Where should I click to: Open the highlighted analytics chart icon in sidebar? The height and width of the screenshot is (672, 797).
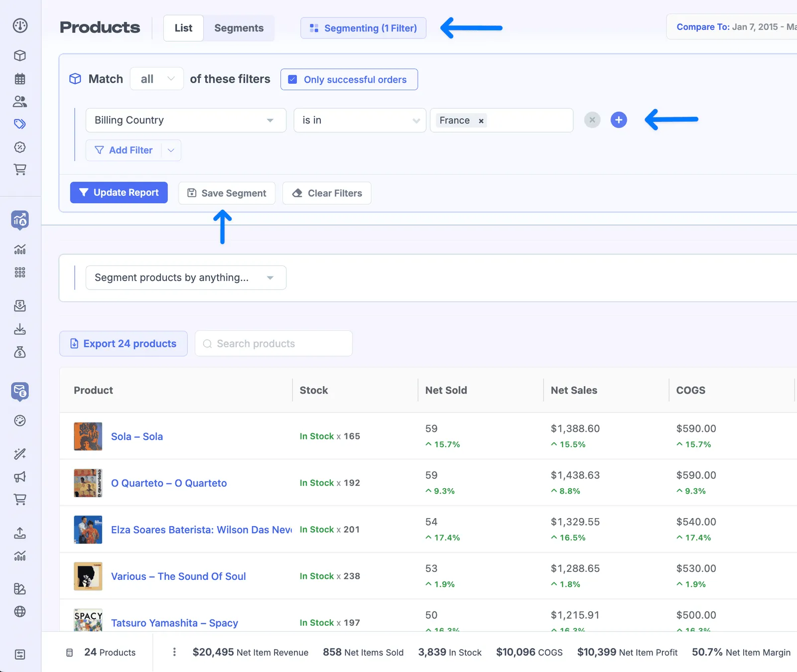point(20,220)
